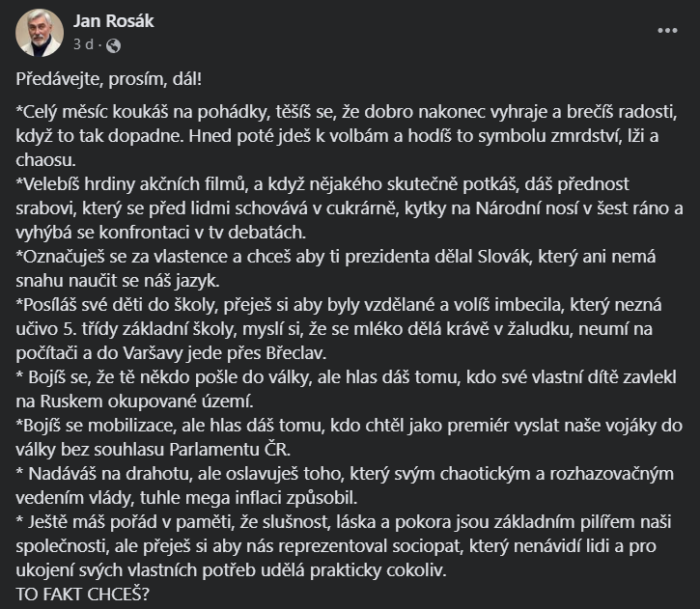700x609 pixels.
Task: Open the three-dot post options menu
Action: point(667,31)
